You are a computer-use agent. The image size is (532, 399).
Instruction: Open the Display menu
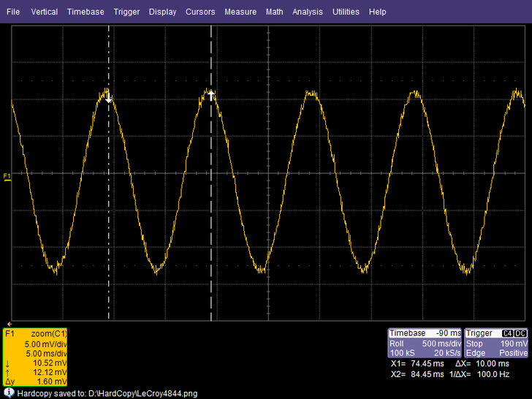(162, 12)
